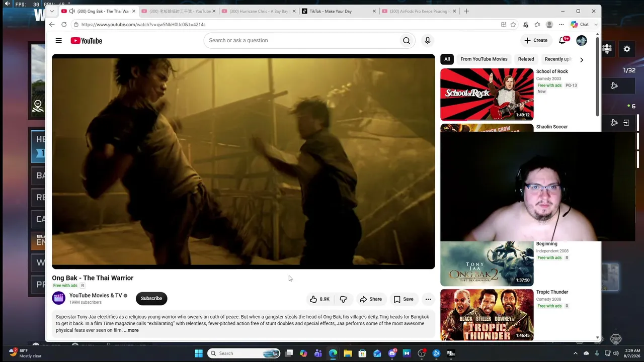This screenshot has width=644, height=362.
Task: Add this page to favorites with star icon
Action: coord(513,24)
